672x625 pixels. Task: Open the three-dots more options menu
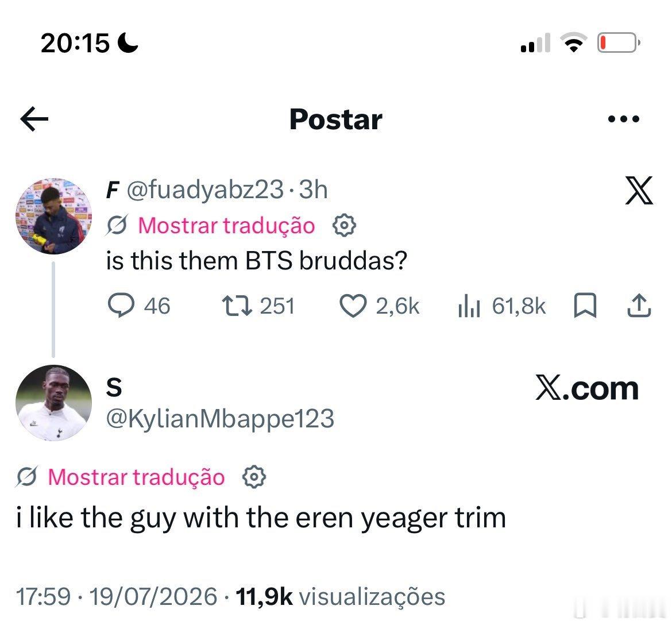click(x=624, y=119)
